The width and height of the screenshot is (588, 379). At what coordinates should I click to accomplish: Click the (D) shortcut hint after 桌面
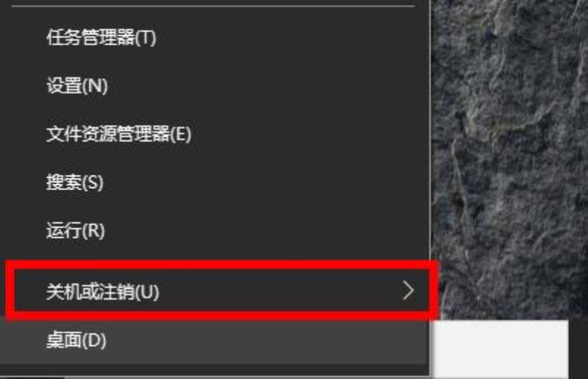[x=94, y=341]
